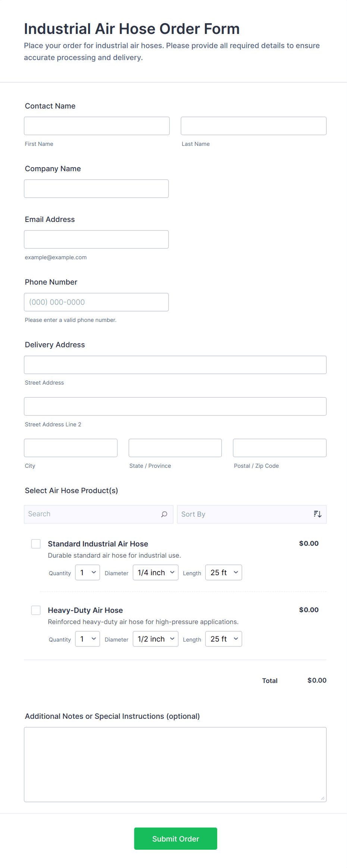Open Quantity dropdown for Heavy-Duty Air Hose
This screenshot has width=347, height=868.
click(x=87, y=639)
